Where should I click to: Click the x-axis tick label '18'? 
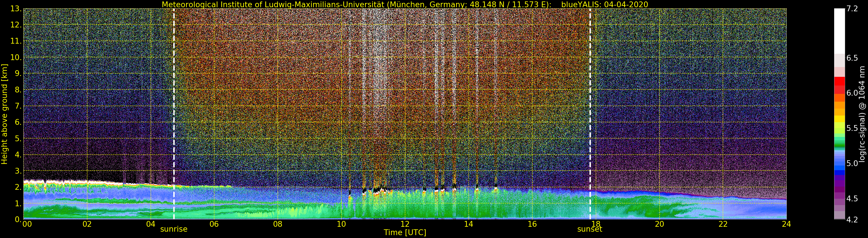click(596, 224)
